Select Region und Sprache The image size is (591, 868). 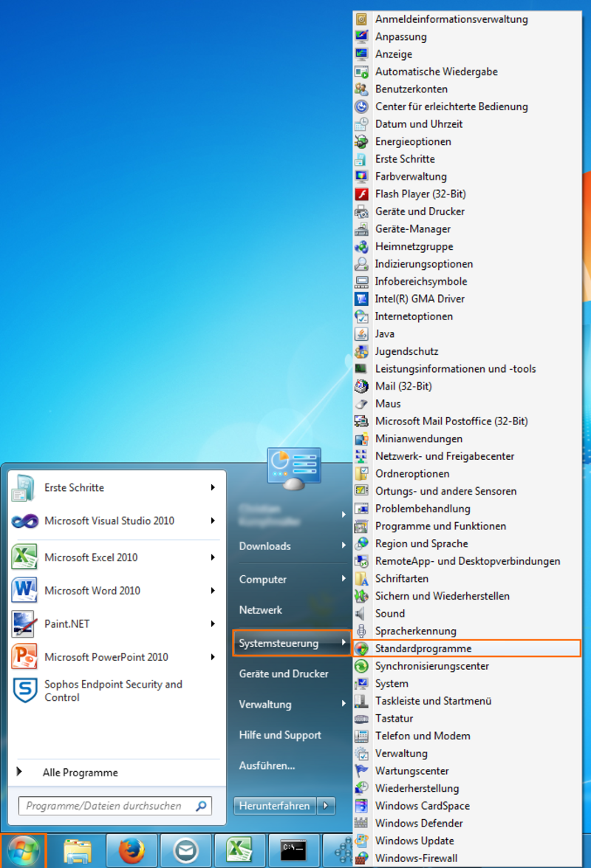[x=467, y=543]
